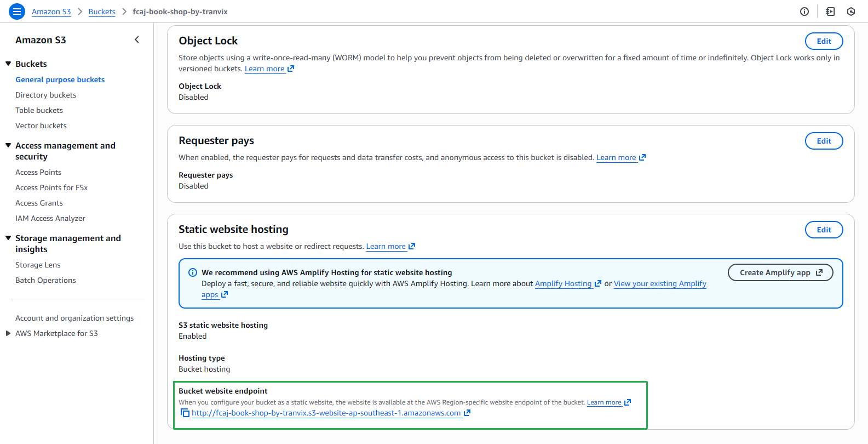Click external-link icon beside 'apps' link

pos(225,294)
